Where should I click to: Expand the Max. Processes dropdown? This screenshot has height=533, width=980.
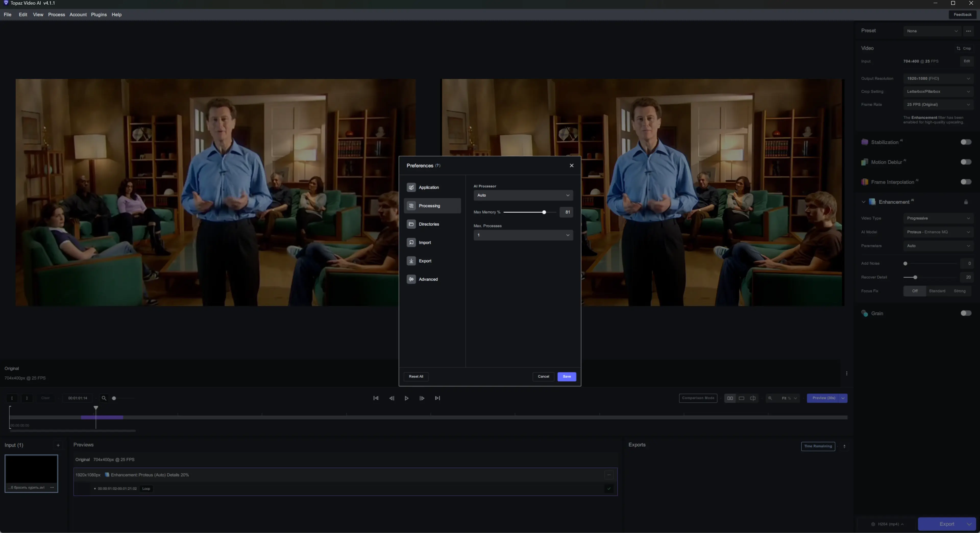(x=523, y=235)
